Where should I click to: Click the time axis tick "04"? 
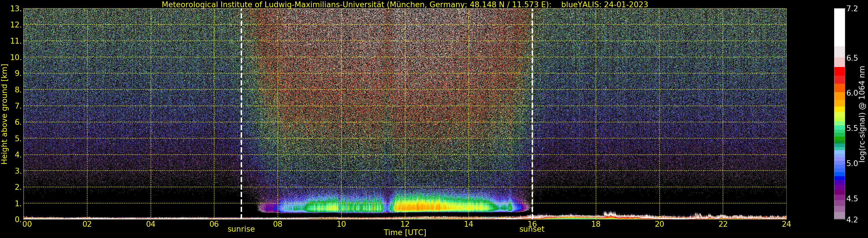pos(151,224)
